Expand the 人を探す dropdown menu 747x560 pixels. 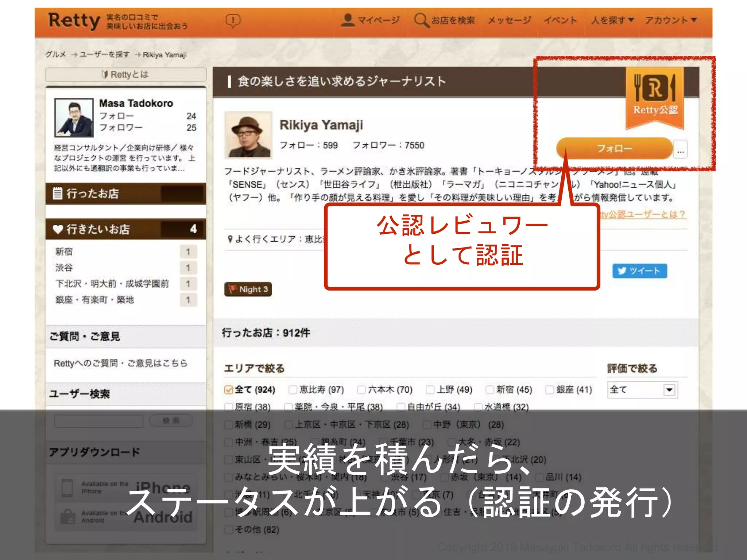click(x=612, y=20)
